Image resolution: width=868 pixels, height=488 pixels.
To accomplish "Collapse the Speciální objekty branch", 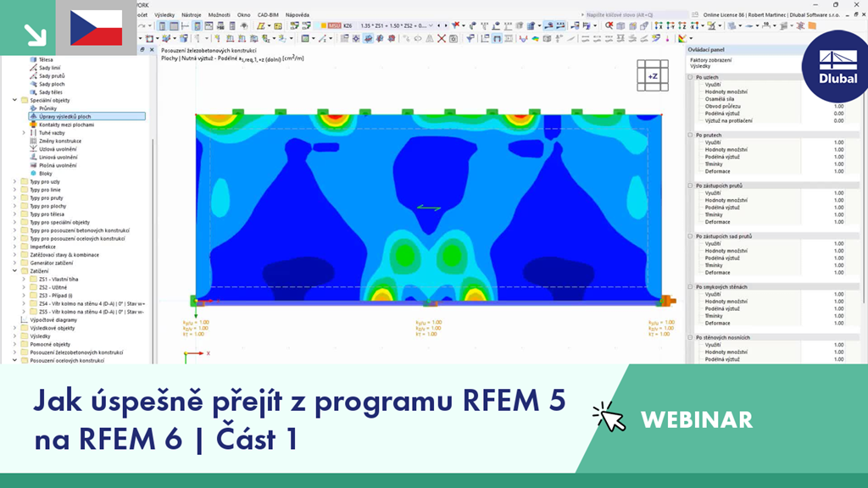I will (x=14, y=100).
